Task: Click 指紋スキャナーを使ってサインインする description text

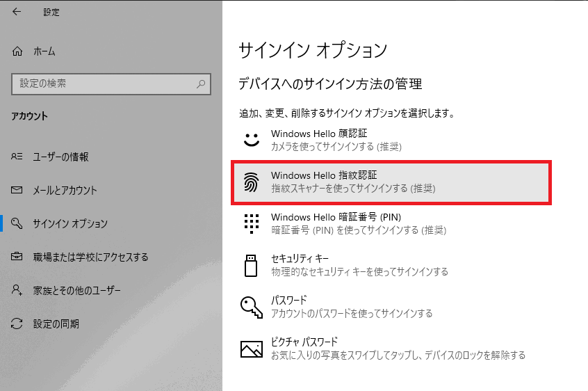Action: pyautogui.click(x=353, y=188)
